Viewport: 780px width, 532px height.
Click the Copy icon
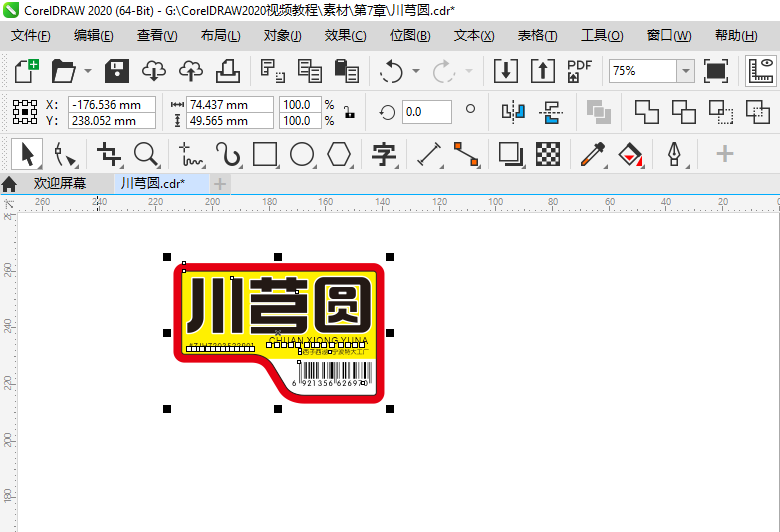[310, 71]
